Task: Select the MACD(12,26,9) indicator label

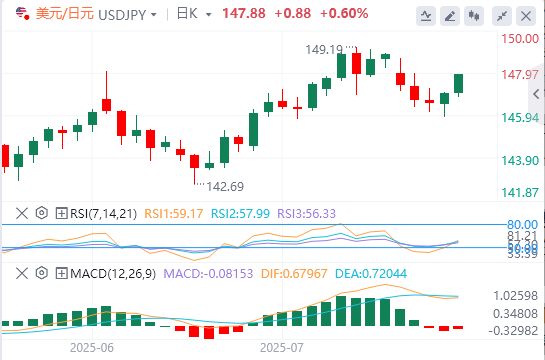Action: 113,274
